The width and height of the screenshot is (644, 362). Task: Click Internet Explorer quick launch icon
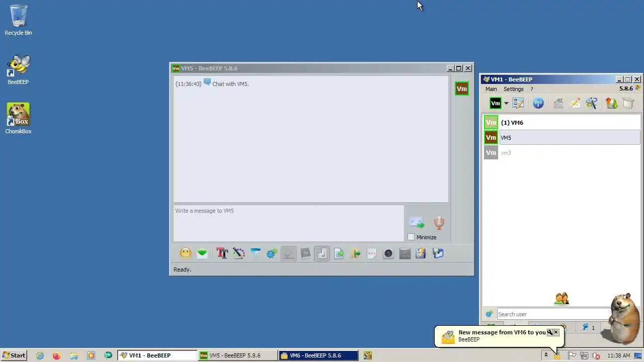click(40, 355)
